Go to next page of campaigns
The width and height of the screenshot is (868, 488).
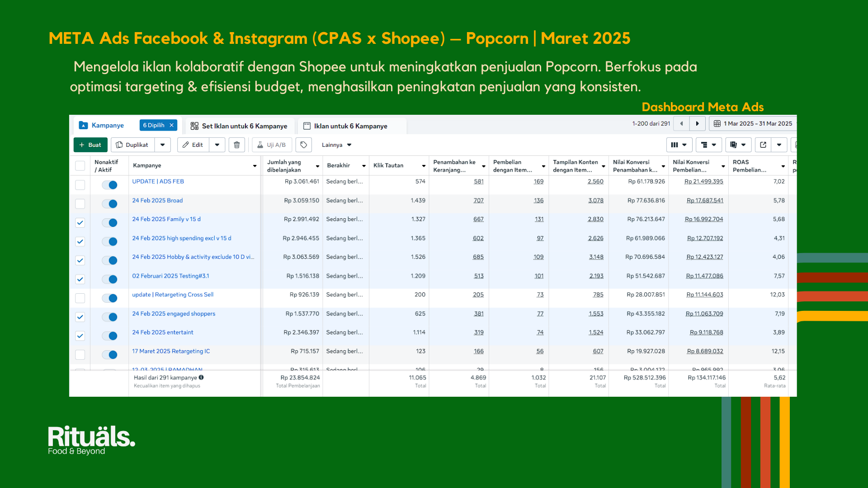(697, 124)
